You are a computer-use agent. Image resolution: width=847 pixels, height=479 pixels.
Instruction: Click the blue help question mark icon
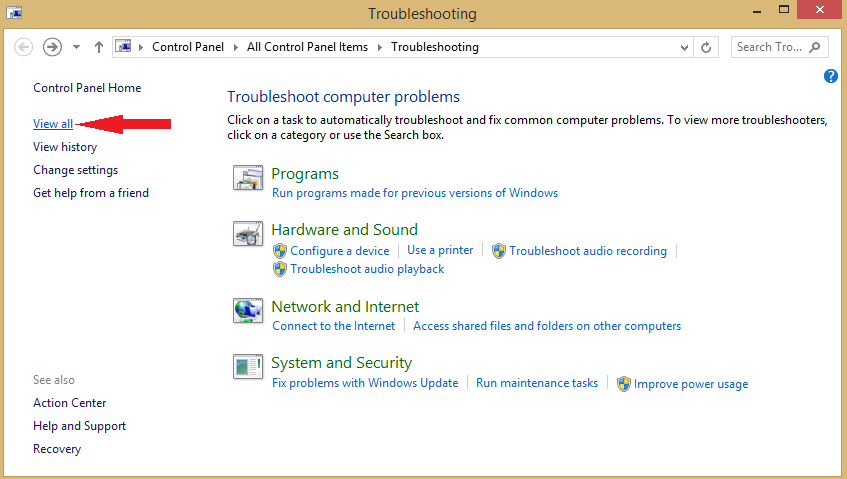click(x=830, y=76)
